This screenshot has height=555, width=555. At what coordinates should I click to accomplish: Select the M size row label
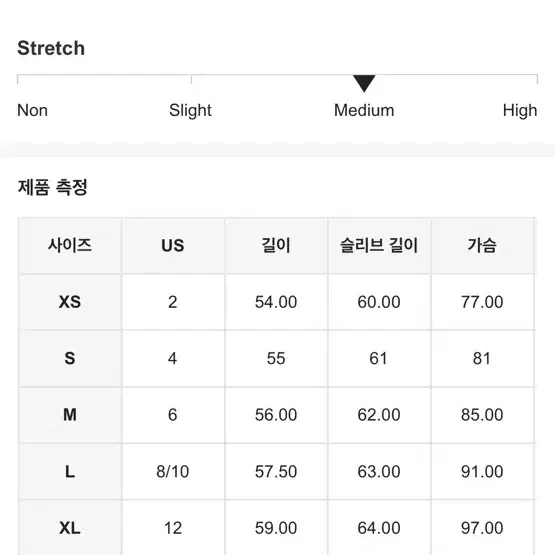pyautogui.click(x=70, y=415)
